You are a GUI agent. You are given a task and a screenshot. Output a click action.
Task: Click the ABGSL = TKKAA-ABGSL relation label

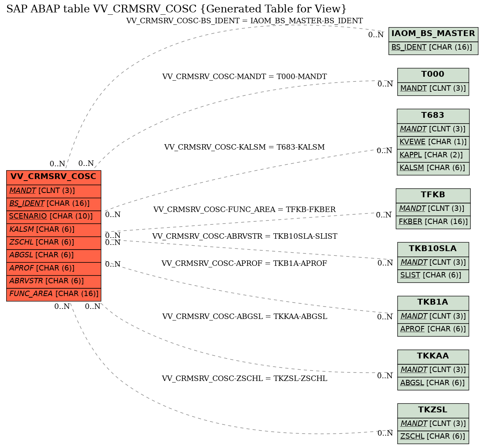245,317
